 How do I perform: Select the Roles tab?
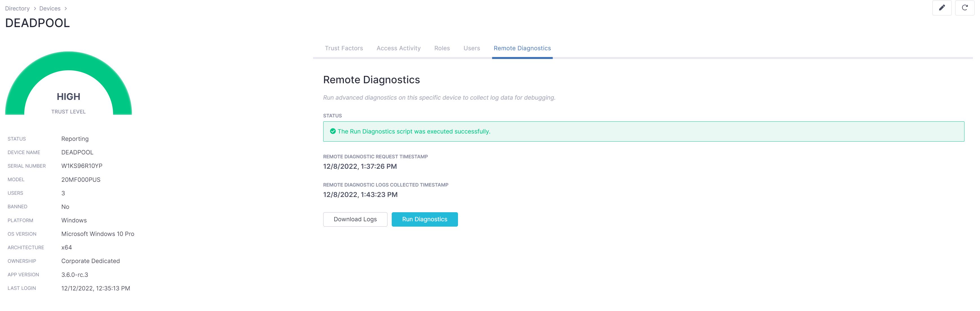click(442, 48)
